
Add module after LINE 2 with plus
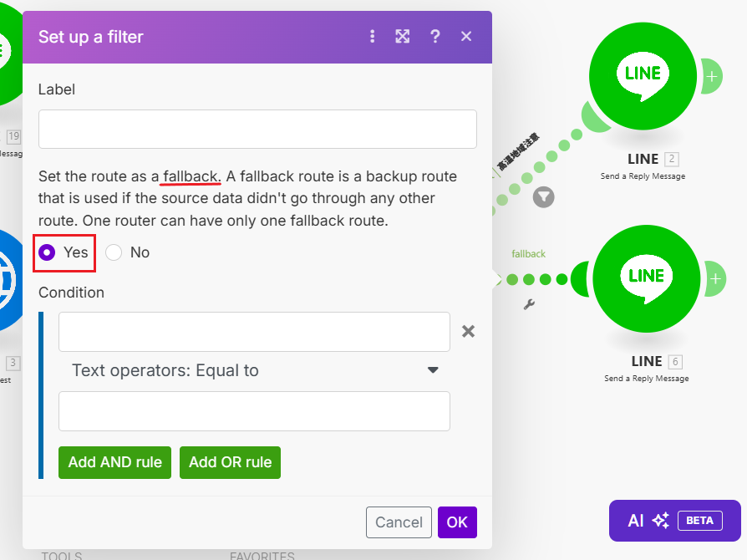pyautogui.click(x=712, y=76)
